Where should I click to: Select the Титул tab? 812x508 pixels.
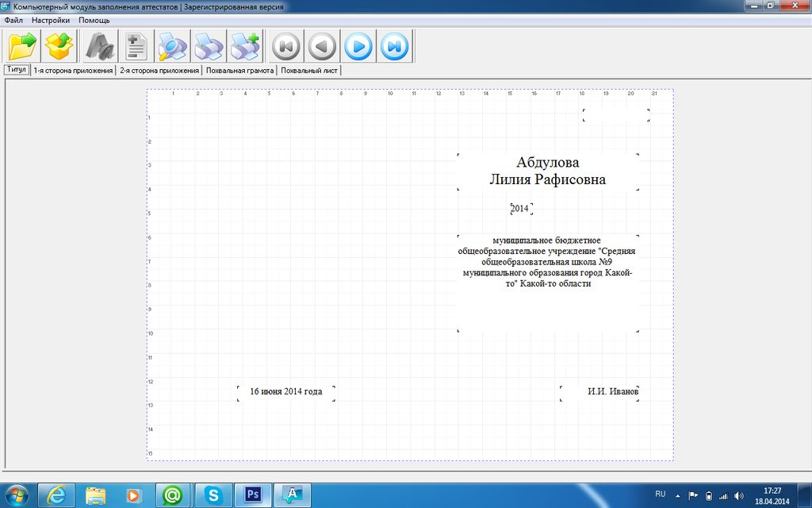pyautogui.click(x=17, y=70)
